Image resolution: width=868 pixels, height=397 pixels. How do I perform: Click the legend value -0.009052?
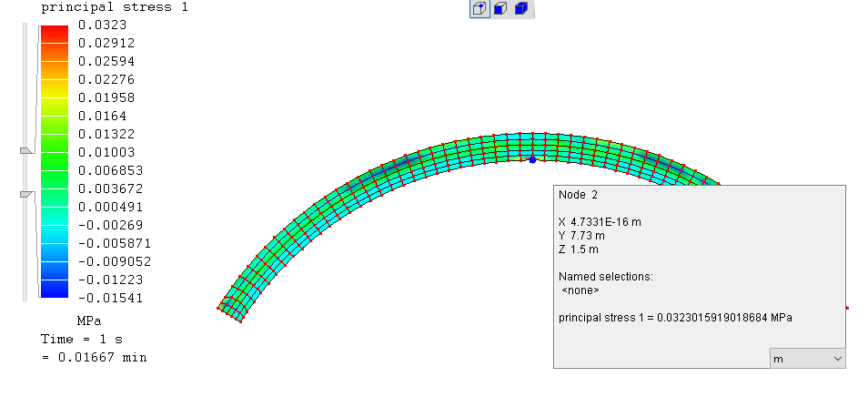coord(115,261)
